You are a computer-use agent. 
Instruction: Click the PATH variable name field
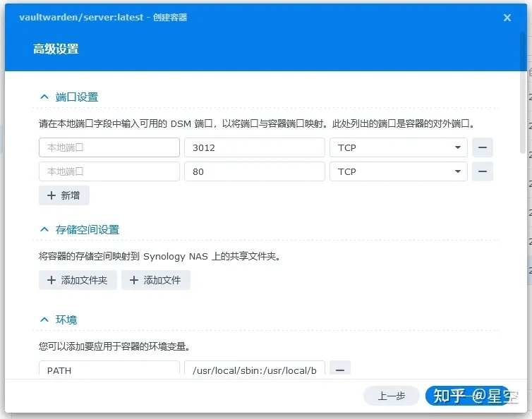(x=109, y=370)
